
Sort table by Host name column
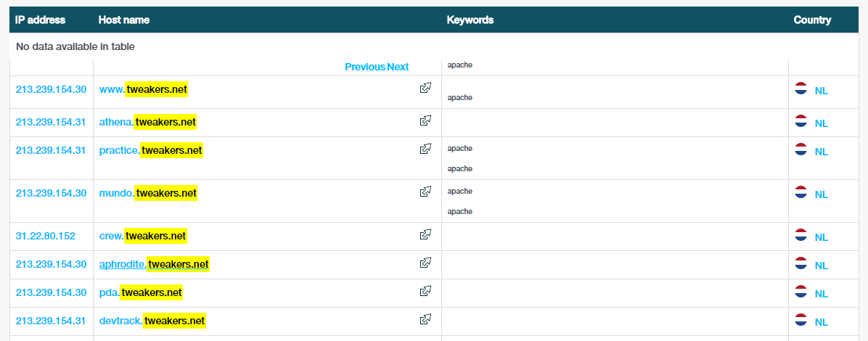pyautogui.click(x=124, y=20)
